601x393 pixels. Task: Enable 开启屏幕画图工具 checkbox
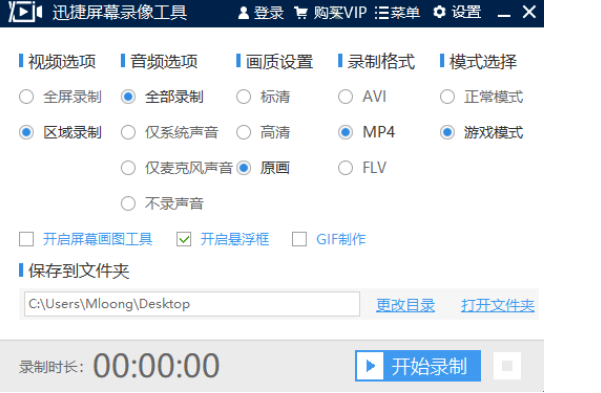(26, 239)
